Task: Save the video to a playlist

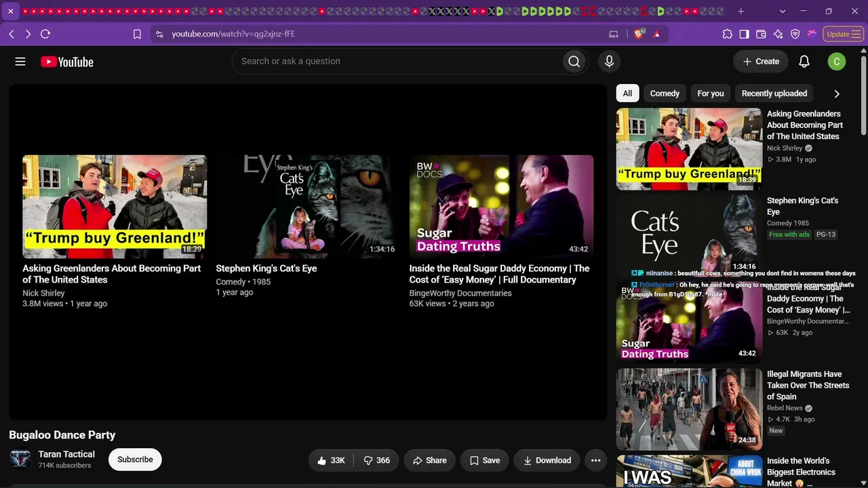Action: (x=485, y=460)
